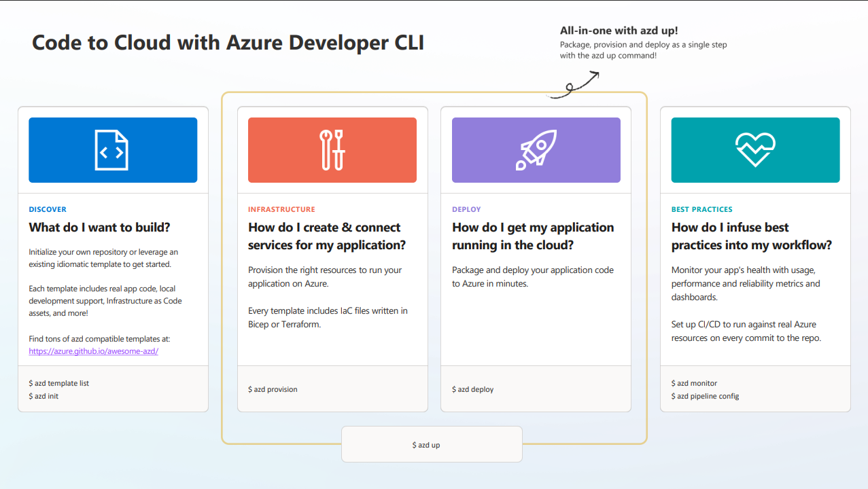Click the '$ azd up' command box
The height and width of the screenshot is (489, 868).
pyautogui.click(x=432, y=444)
